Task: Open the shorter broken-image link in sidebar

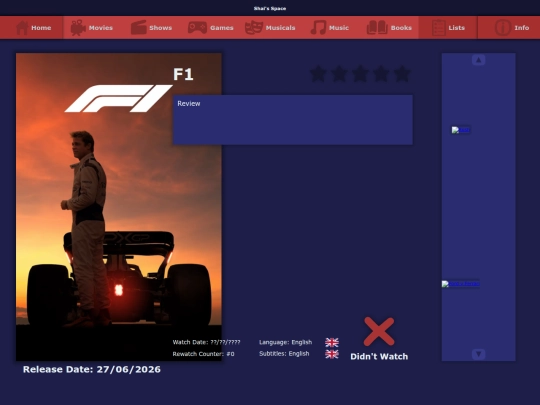Action: point(461,130)
